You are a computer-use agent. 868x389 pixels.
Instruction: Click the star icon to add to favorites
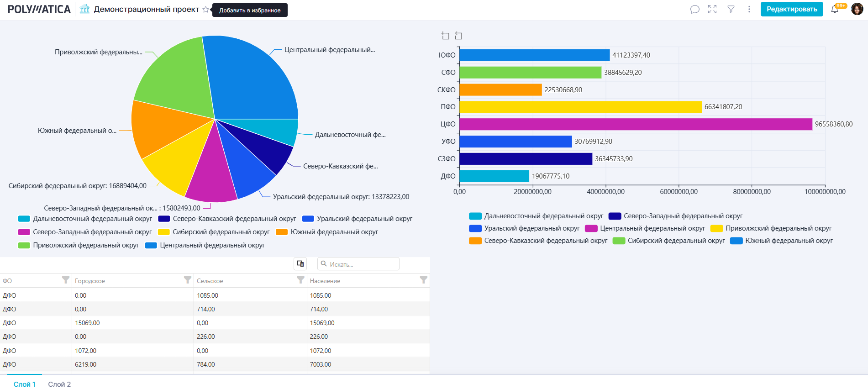(x=205, y=10)
